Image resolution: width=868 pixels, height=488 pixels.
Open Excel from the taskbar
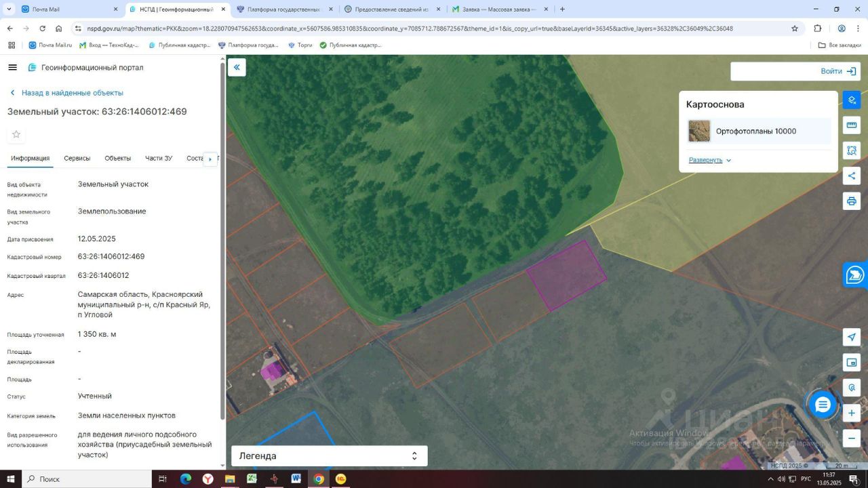(252, 479)
